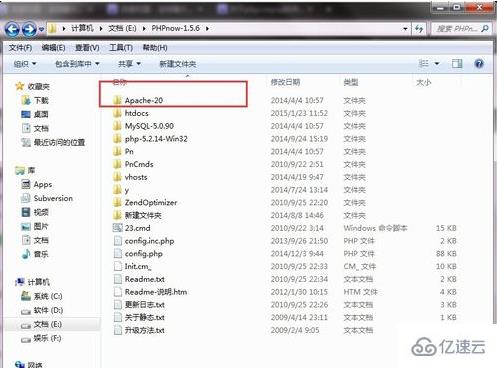
Task: Open drive 娱乐 (F:)
Action: pos(47,338)
